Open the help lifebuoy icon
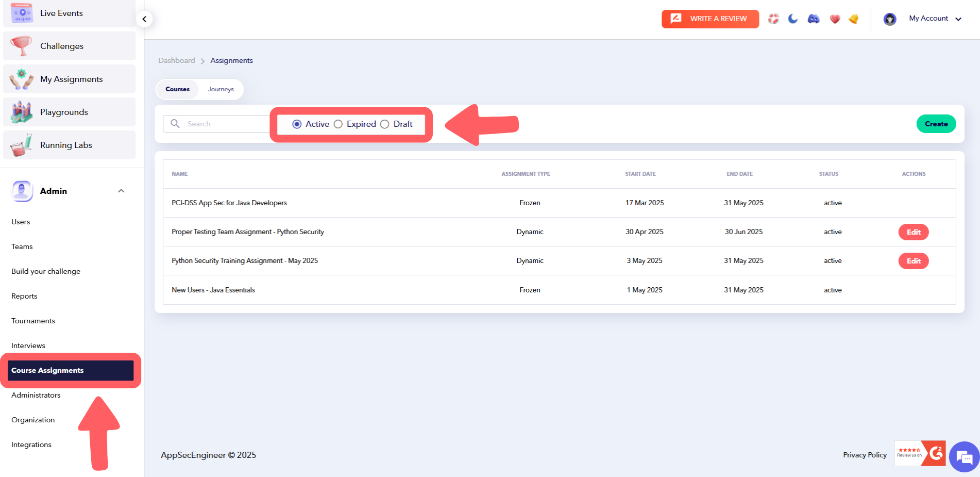This screenshot has width=980, height=477. [773, 18]
